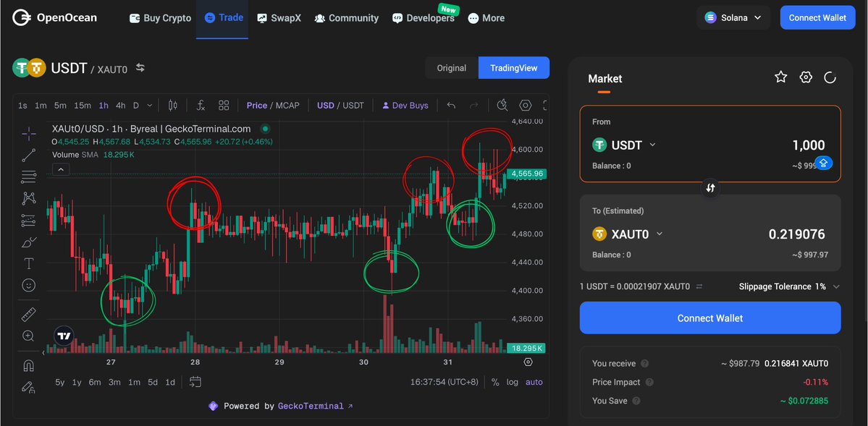The height and width of the screenshot is (426, 868).
Task: Switch chart to Original view
Action: [452, 68]
